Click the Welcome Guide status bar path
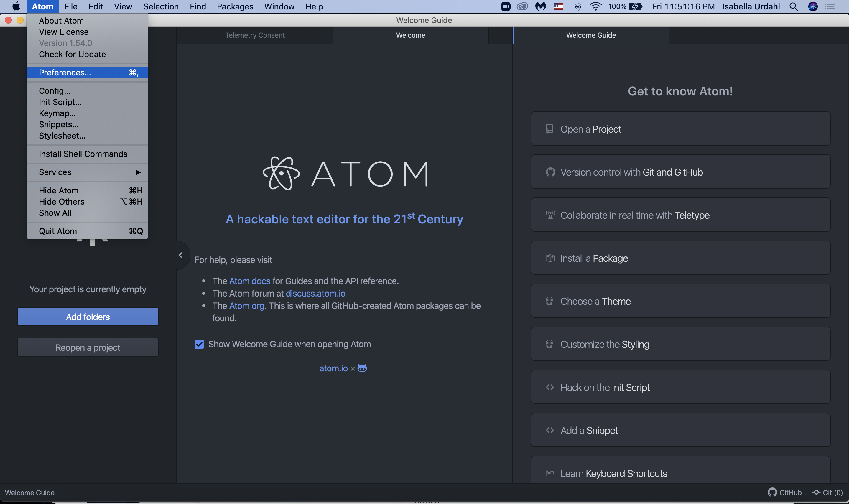The image size is (849, 504). point(29,493)
